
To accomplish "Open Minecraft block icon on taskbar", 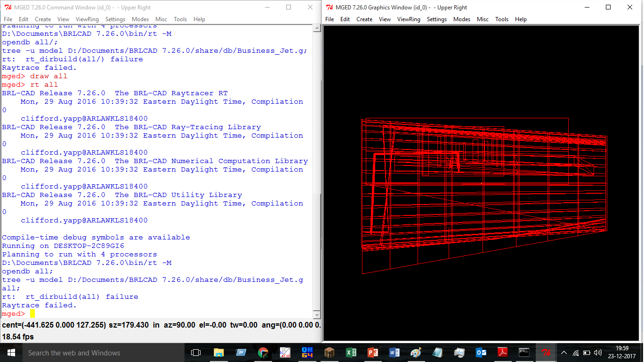I will tap(330, 353).
